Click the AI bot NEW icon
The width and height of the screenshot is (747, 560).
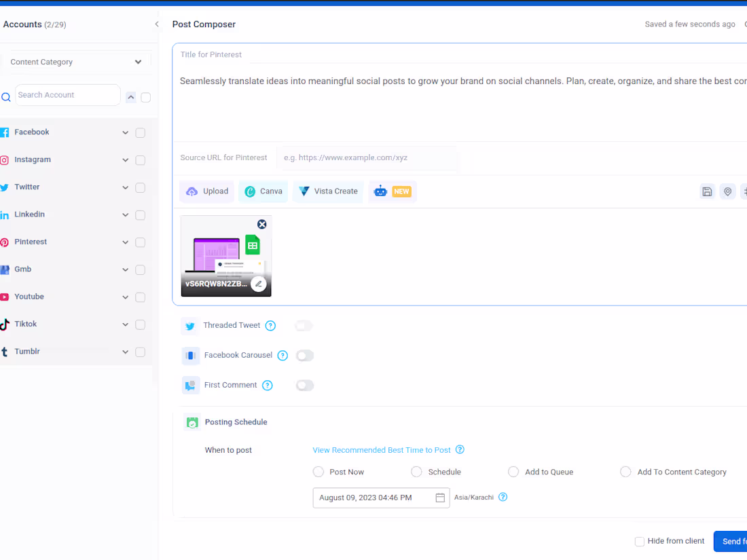tap(393, 191)
